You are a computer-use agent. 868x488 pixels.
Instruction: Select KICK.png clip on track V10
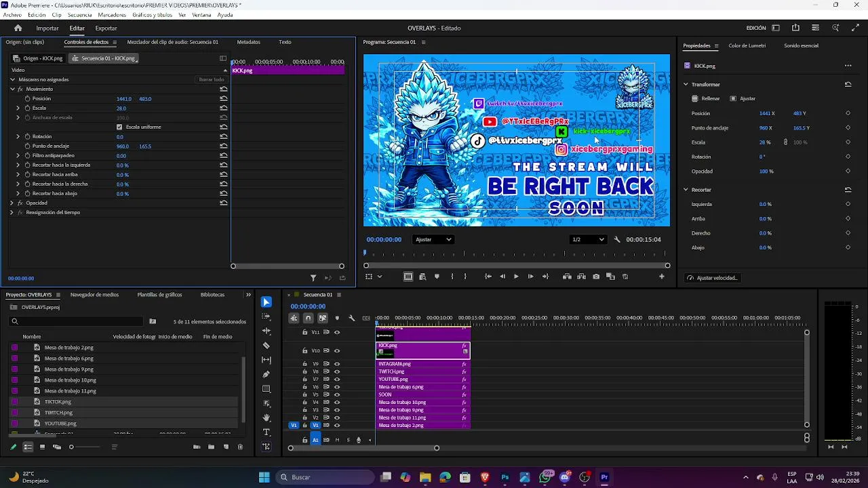pos(422,350)
